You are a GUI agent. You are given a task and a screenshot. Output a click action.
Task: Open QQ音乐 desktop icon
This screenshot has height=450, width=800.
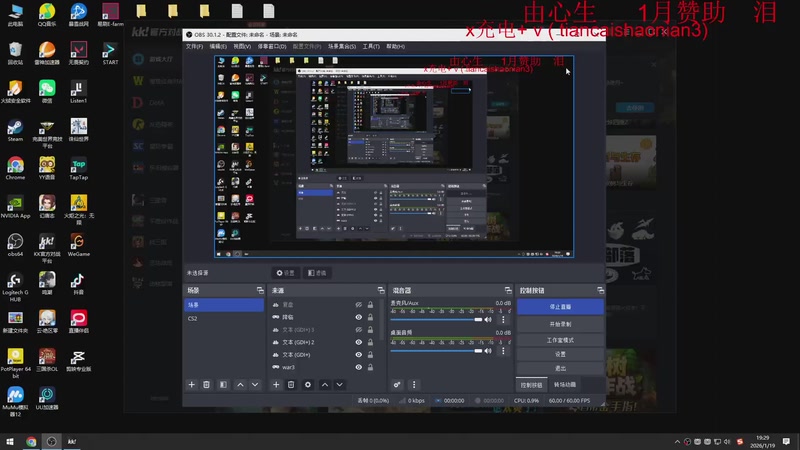(47, 15)
